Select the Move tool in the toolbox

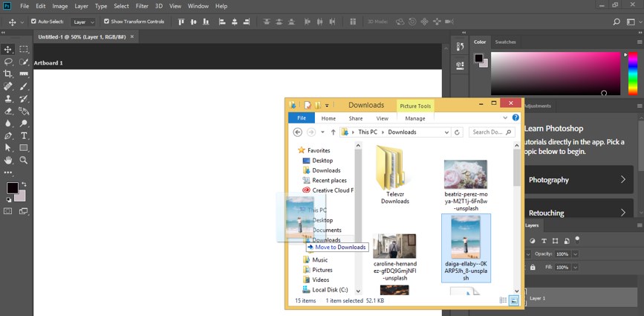(x=9, y=49)
